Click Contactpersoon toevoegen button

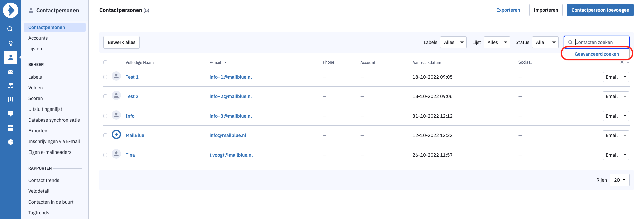tap(600, 10)
